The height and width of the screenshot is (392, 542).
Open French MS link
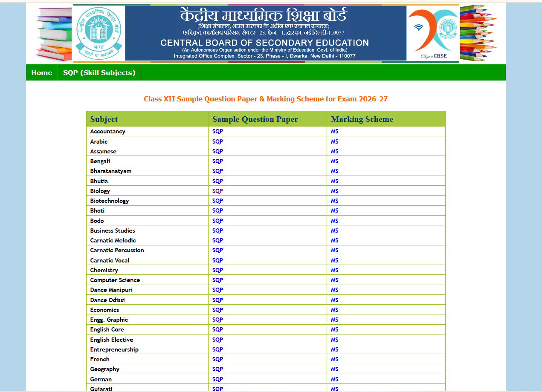coord(335,359)
